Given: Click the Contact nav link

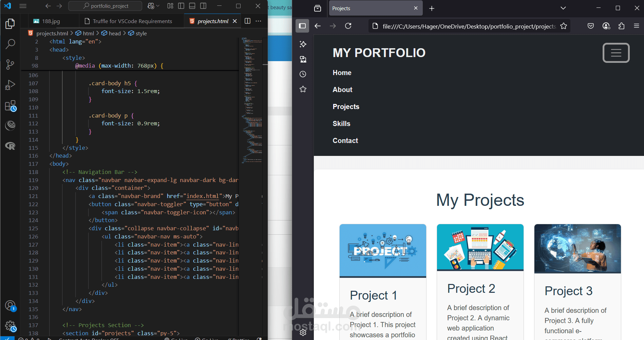Looking at the screenshot, I should pos(345,141).
